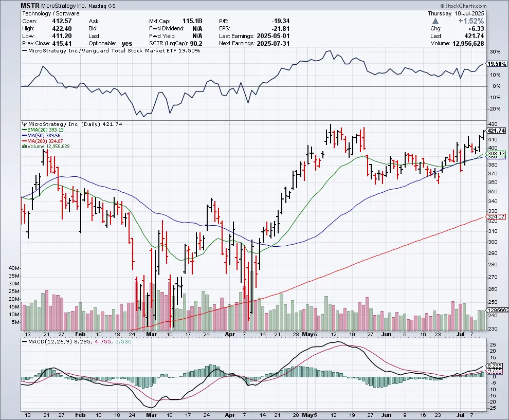Click the Technology / Software sector label
The width and height of the screenshot is (509, 420).
51,13
